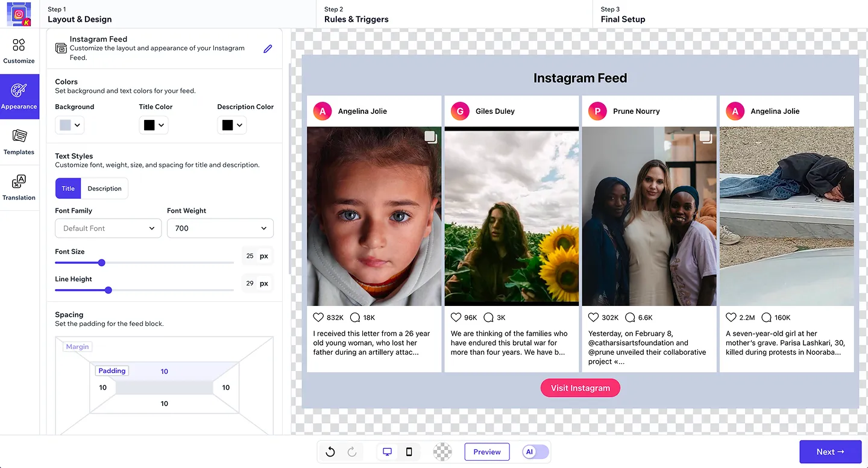Select the Title text style toggle
This screenshot has height=468, width=868.
click(68, 189)
